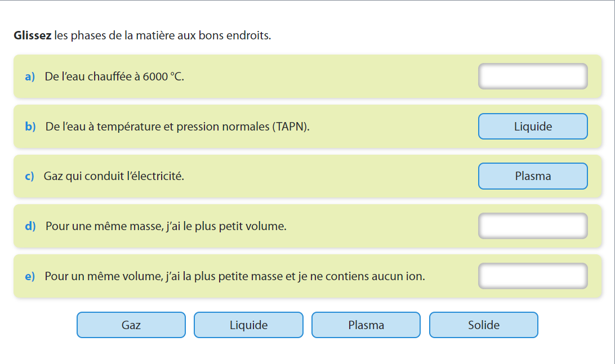Select the Liquide chip in the bottom answer bank
The width and height of the screenshot is (615, 364).
point(248,325)
